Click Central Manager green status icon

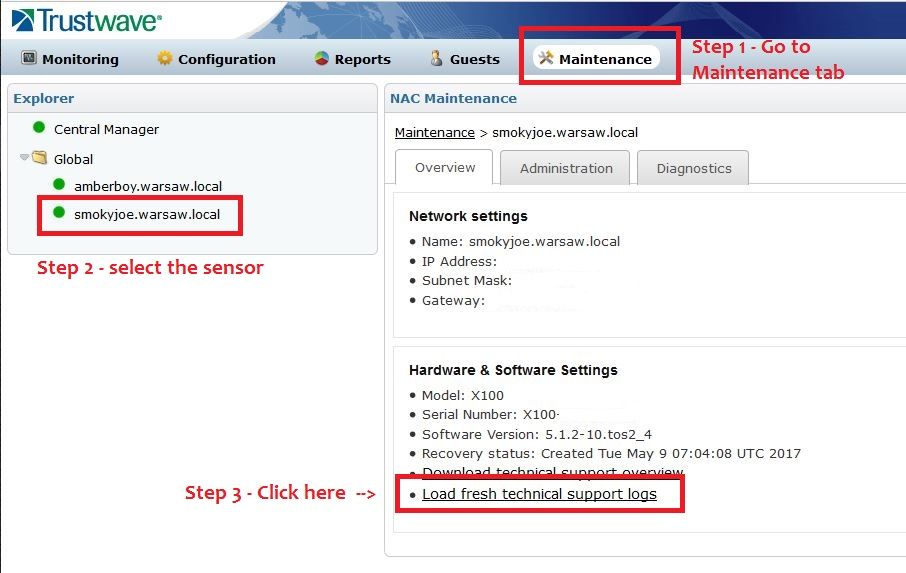39,128
